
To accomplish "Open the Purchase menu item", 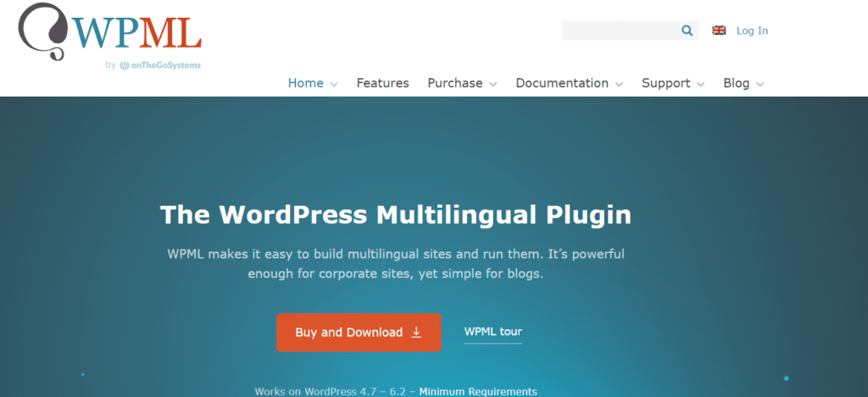I will (455, 83).
